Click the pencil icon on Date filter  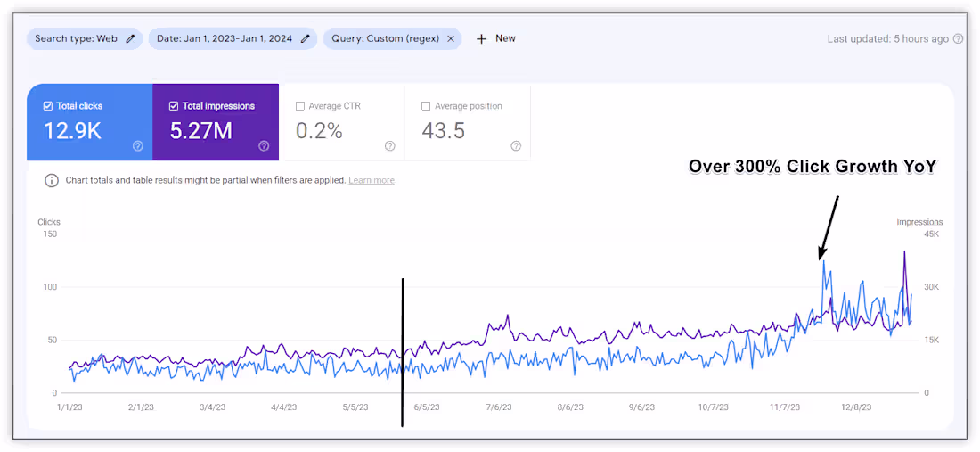pyautogui.click(x=306, y=38)
